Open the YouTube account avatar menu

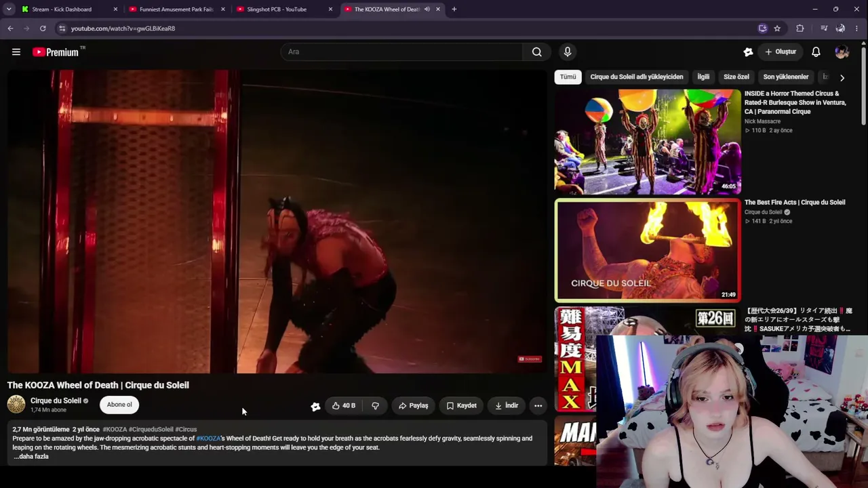pos(842,52)
